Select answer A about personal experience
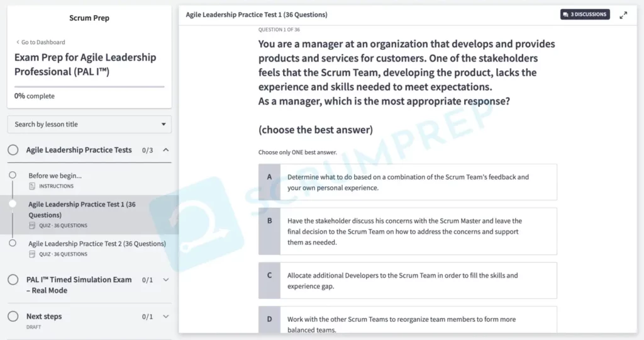This screenshot has width=644, height=340. click(x=408, y=182)
